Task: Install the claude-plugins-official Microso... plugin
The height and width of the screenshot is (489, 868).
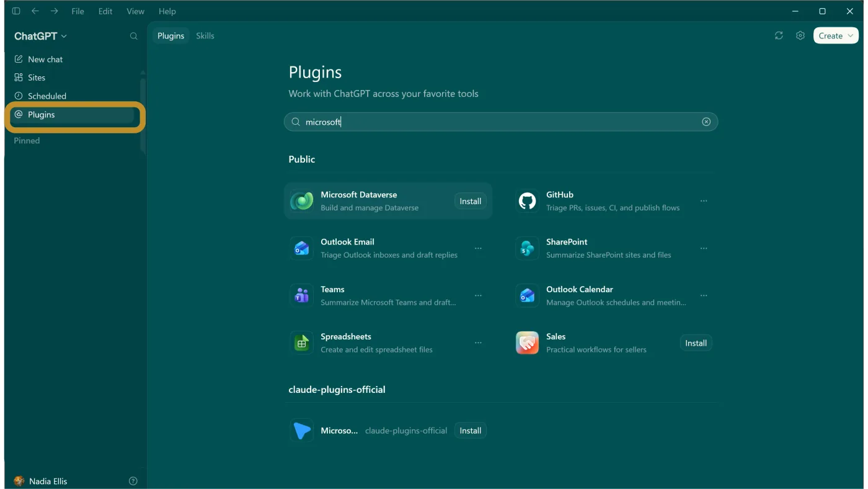Action: pos(471,431)
